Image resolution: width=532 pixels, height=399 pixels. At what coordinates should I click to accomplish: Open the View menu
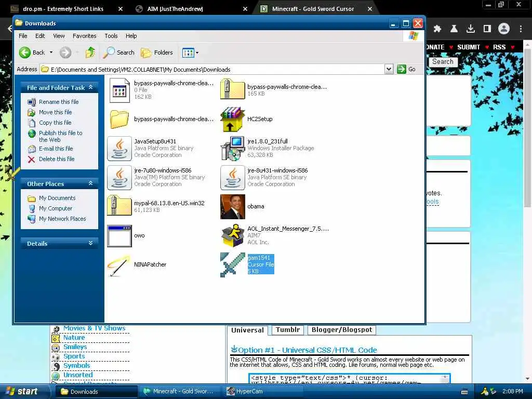[59, 36]
